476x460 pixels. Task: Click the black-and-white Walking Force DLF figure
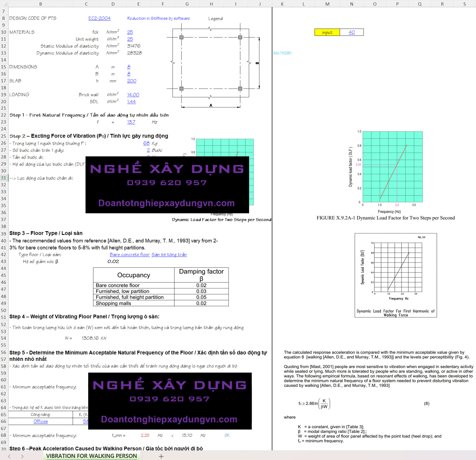coord(396,275)
